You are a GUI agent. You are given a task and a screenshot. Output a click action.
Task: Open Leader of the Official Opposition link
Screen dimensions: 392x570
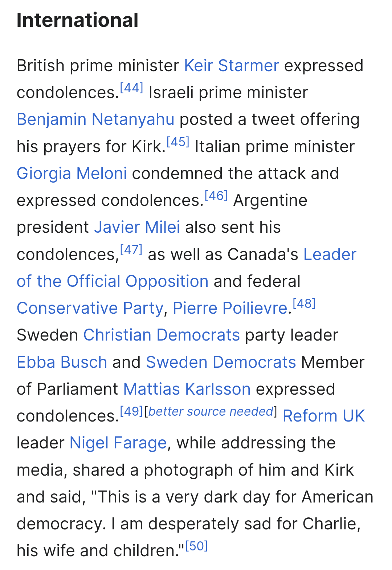tap(113, 281)
